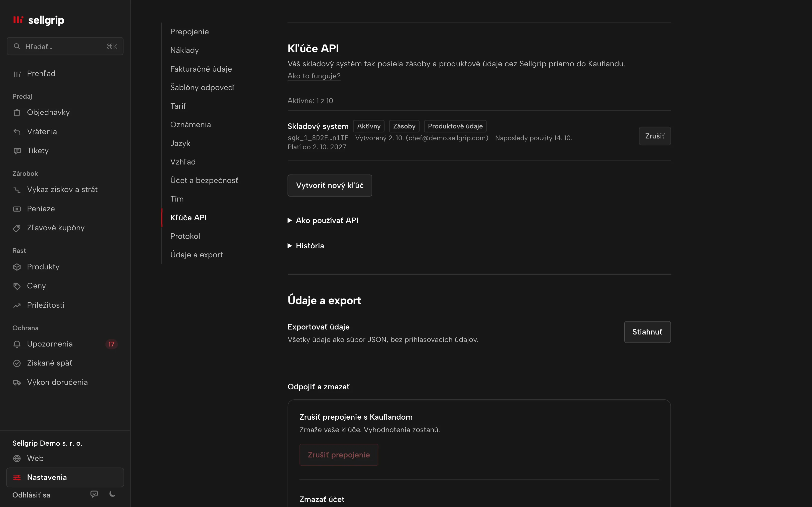This screenshot has width=812, height=507.
Task: Toggle dark mode with the moon icon
Action: coord(113,494)
